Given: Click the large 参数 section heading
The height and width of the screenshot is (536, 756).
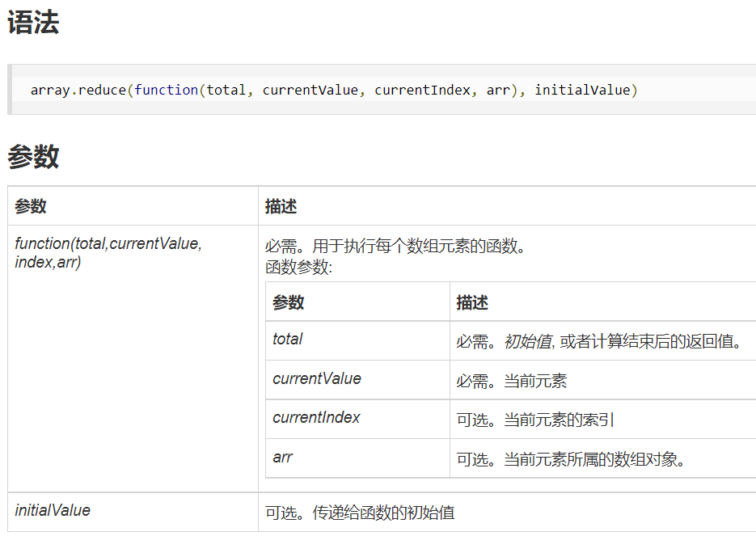Looking at the screenshot, I should pos(33,157).
